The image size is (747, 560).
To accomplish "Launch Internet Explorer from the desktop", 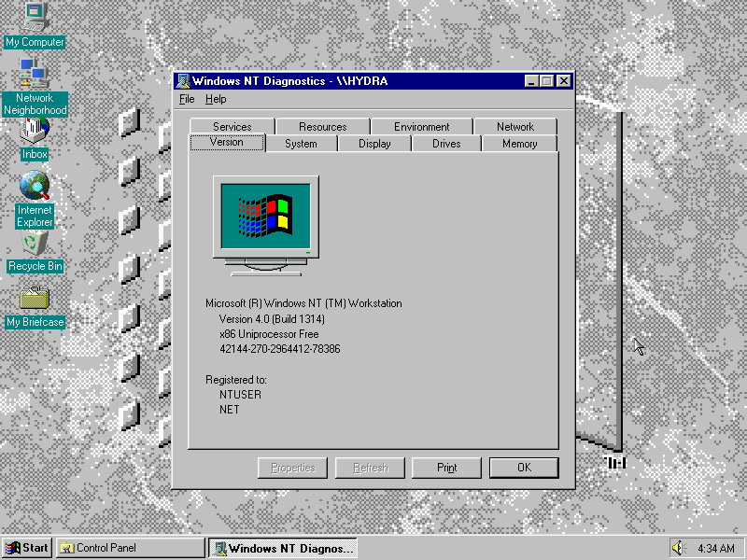I will (x=35, y=187).
